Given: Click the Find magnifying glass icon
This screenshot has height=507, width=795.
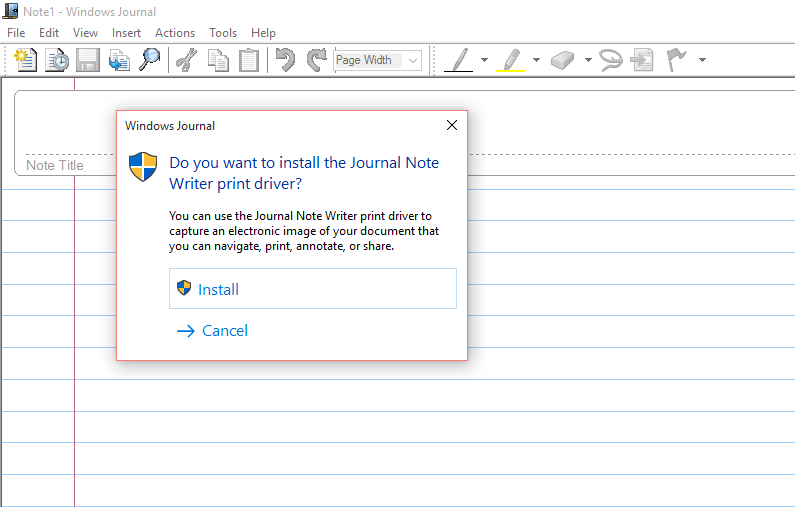Looking at the screenshot, I should pyautogui.click(x=150, y=60).
